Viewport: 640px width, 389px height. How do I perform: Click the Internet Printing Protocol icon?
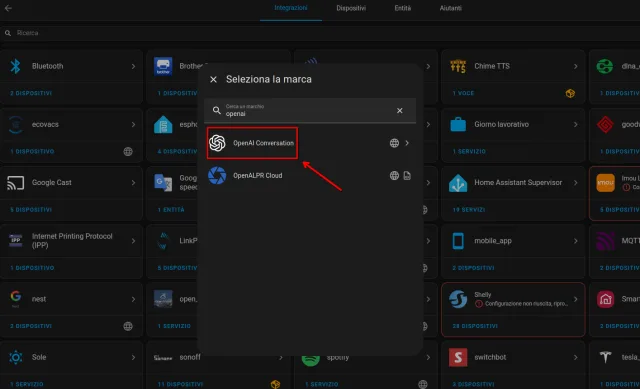coord(16,240)
